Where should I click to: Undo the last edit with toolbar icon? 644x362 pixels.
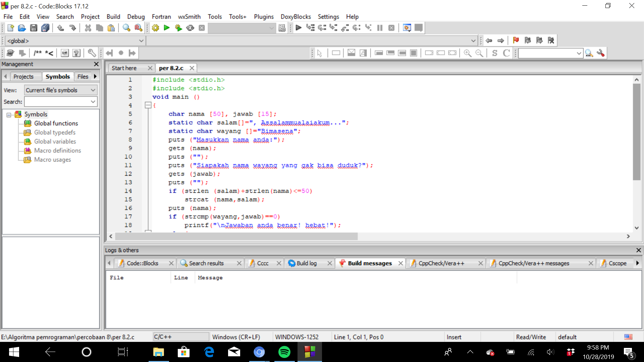[x=61, y=28]
